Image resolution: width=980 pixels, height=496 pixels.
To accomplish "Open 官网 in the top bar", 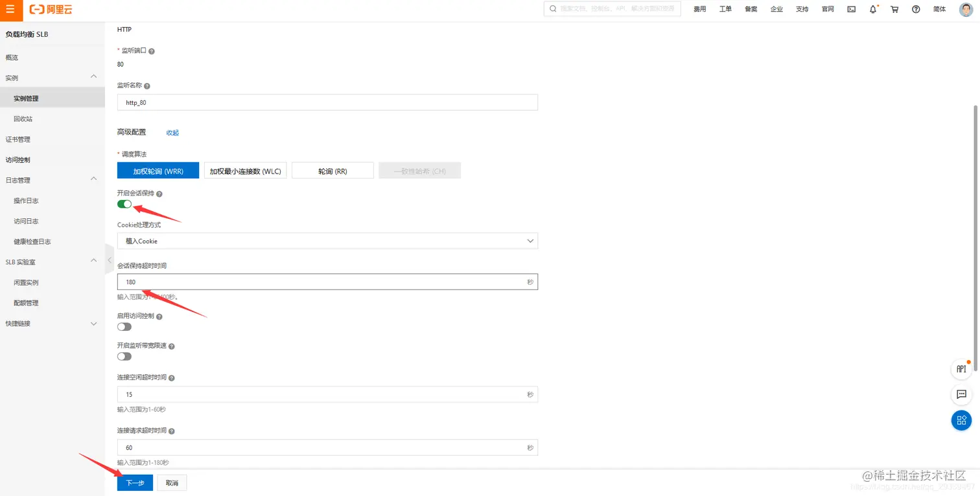I will (828, 9).
